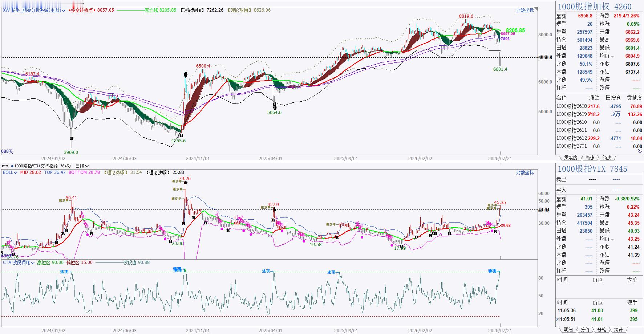The height and width of the screenshot is (334, 644).
Task: Click the black marker at 79.26 VIX peak
Action: pyautogui.click(x=186, y=183)
